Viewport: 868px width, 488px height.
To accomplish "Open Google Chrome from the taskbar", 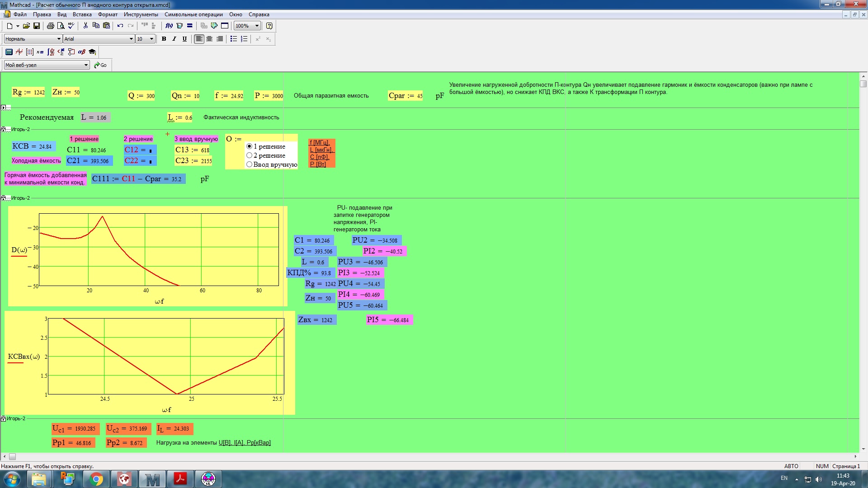I will pyautogui.click(x=96, y=479).
